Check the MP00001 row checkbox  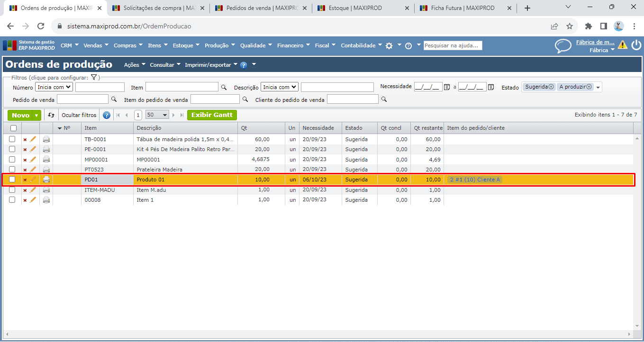tap(12, 160)
